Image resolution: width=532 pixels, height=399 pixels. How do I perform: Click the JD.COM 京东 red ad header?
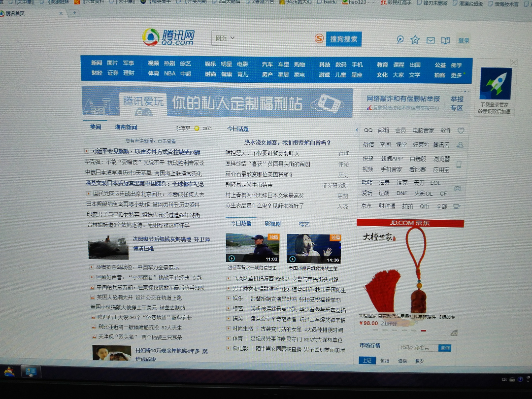(410, 223)
